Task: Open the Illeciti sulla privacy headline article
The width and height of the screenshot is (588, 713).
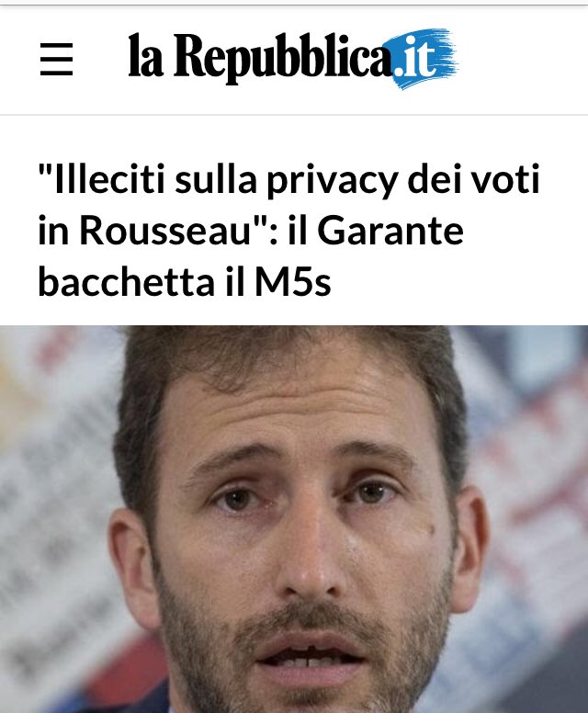Action: tap(288, 230)
